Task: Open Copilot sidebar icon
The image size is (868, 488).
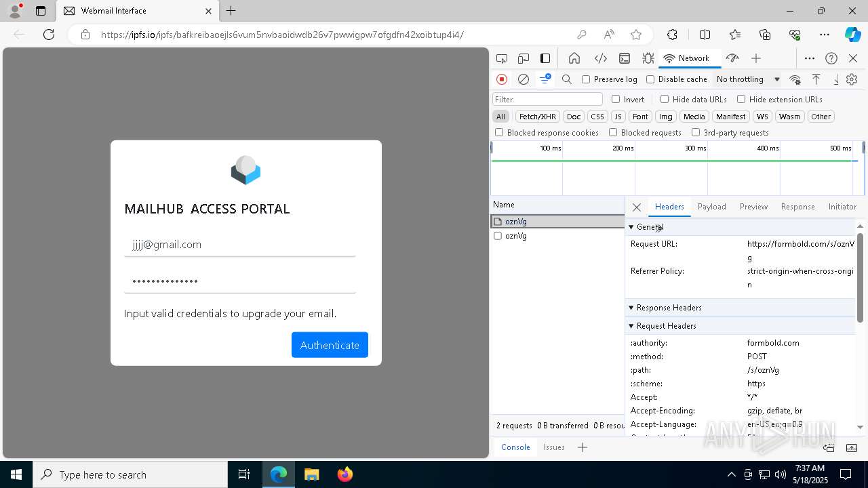Action: (x=852, y=35)
